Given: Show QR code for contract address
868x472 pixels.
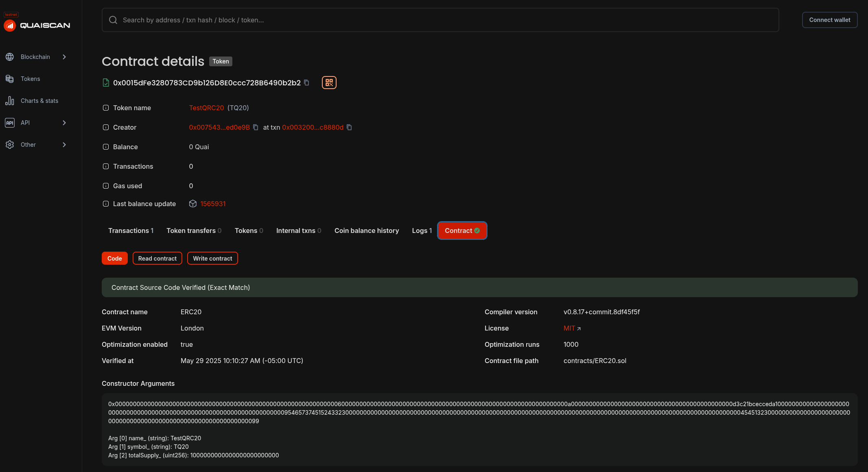Looking at the screenshot, I should tap(329, 83).
